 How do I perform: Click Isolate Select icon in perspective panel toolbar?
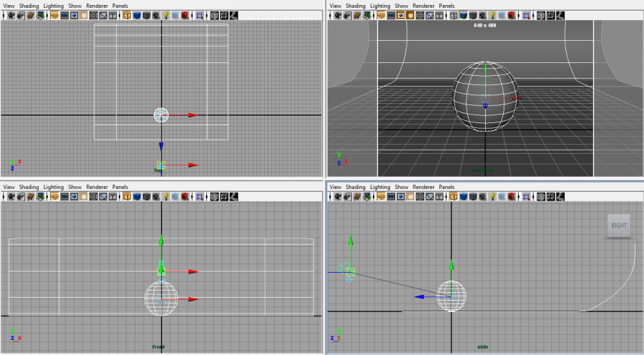click(526, 15)
